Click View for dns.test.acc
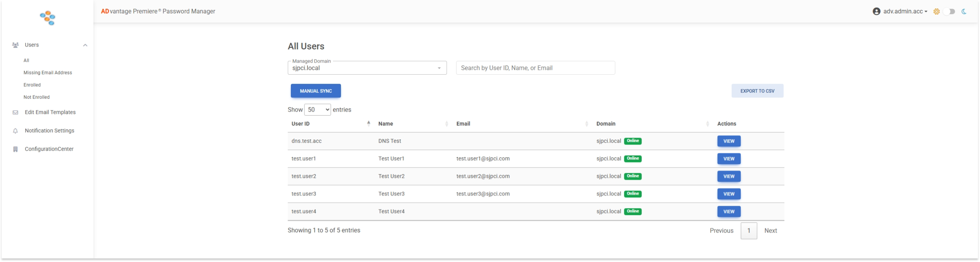Image resolution: width=980 pixels, height=262 pixels. [x=729, y=141]
